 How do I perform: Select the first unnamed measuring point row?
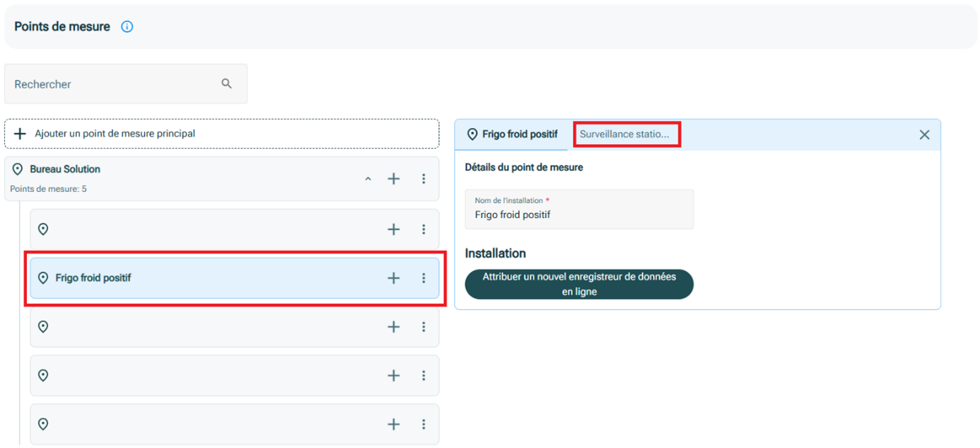(x=212, y=229)
